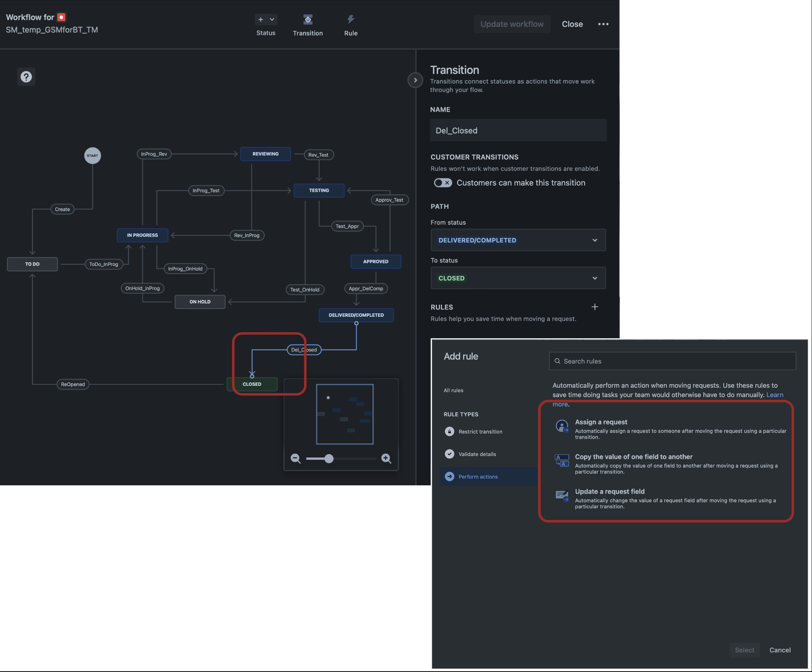
Task: Show All rules in sidebar
Action: pos(453,390)
